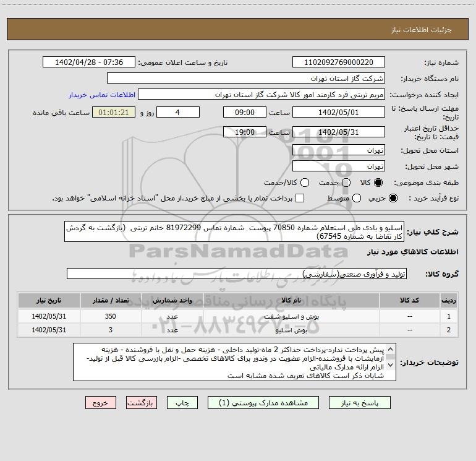Click the buyer notes text area
Image resolution: width=476 pixels, height=461 pixels.
[x=234, y=362]
